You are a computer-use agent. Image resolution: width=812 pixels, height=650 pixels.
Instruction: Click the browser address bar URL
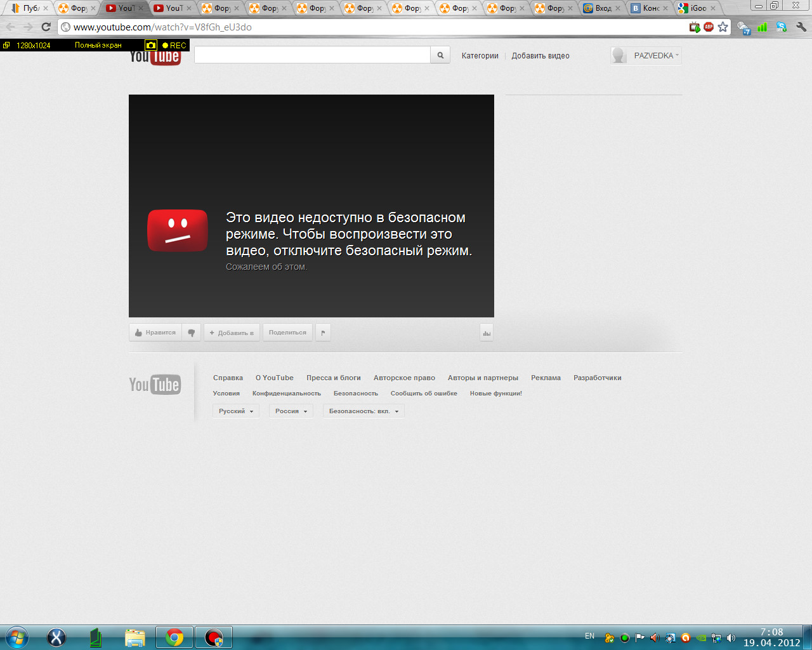(162, 27)
